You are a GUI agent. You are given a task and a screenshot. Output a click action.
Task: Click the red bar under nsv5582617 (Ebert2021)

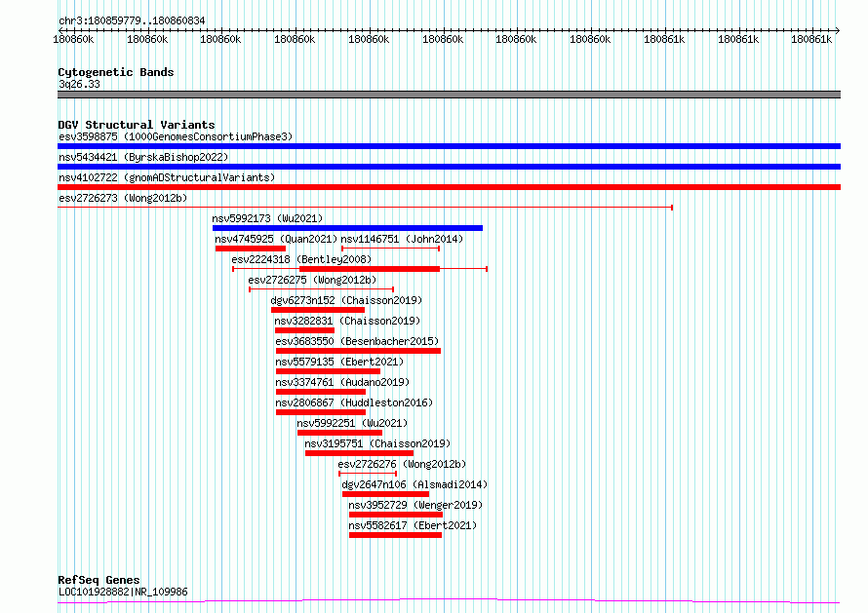395,535
